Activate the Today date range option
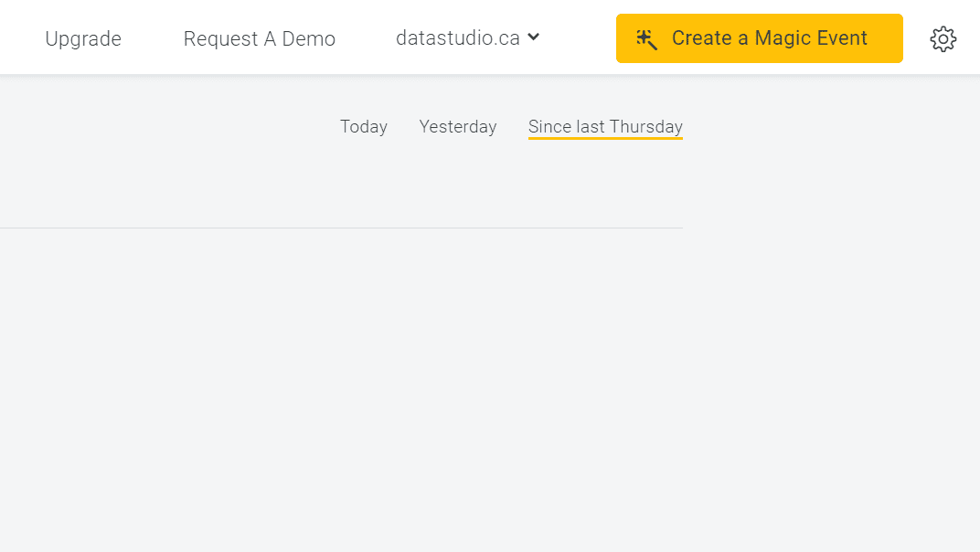 [x=364, y=126]
